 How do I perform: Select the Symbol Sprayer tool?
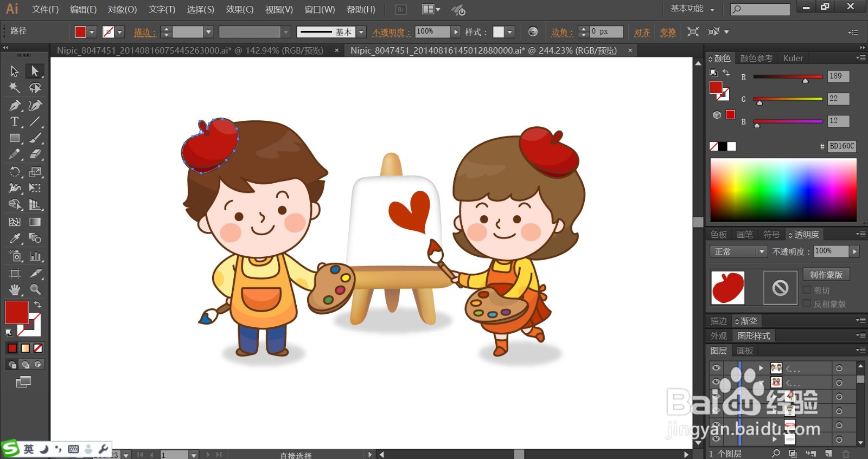pos(15,256)
